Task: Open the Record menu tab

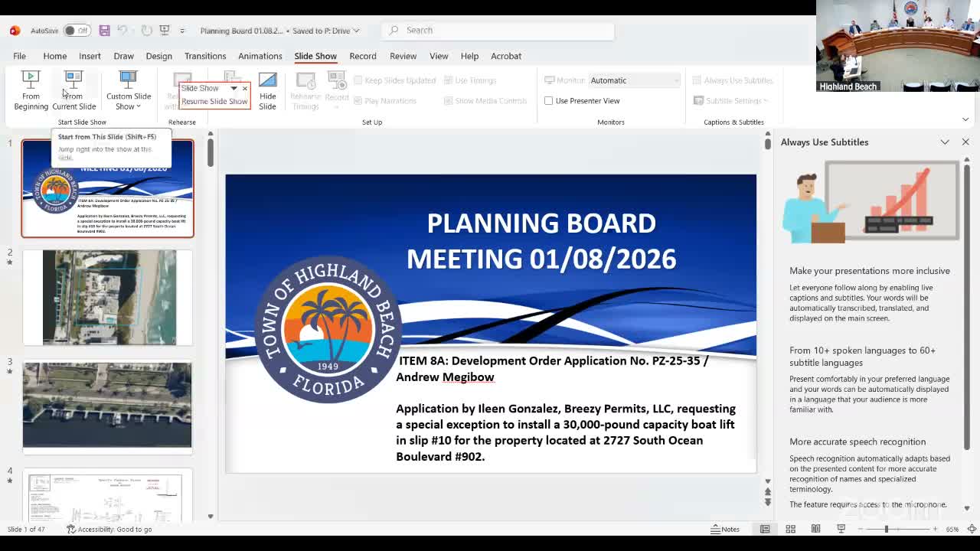Action: coord(363,55)
